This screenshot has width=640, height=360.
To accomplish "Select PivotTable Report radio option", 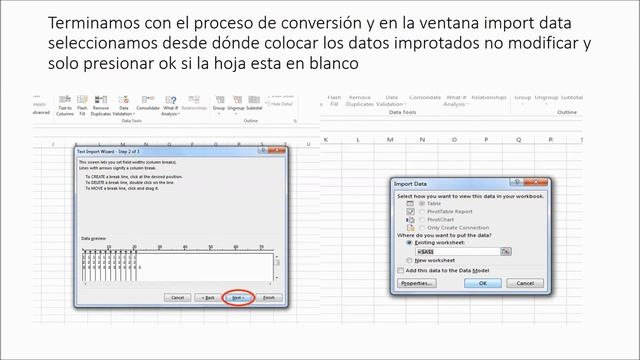I will click(422, 211).
